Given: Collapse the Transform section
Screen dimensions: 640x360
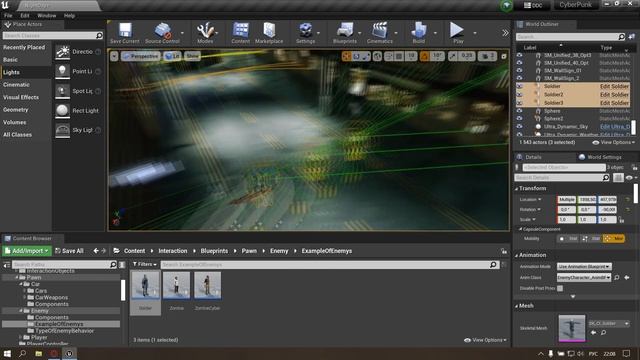Looking at the screenshot, I should 517,189.
